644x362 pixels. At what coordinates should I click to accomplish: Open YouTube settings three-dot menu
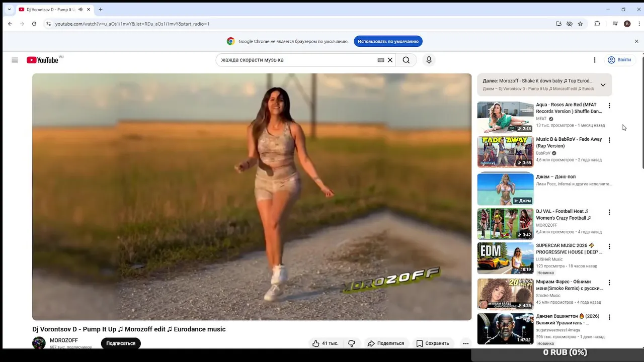[x=594, y=60]
